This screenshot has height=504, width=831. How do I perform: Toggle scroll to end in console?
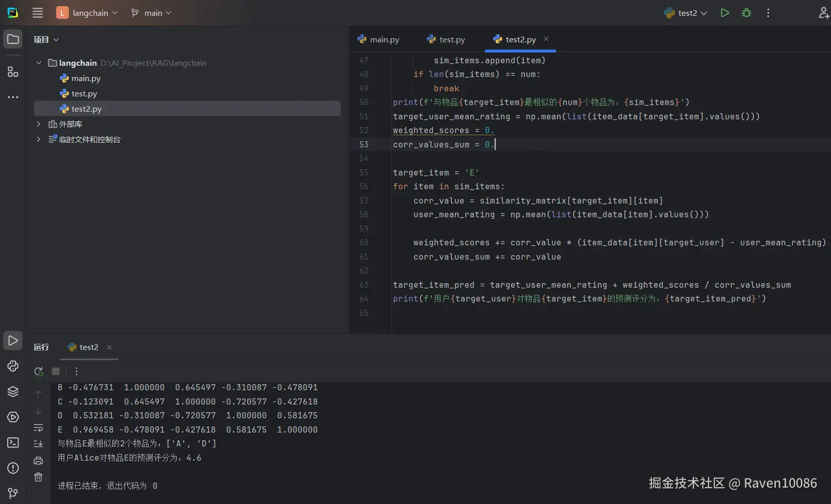(38, 444)
